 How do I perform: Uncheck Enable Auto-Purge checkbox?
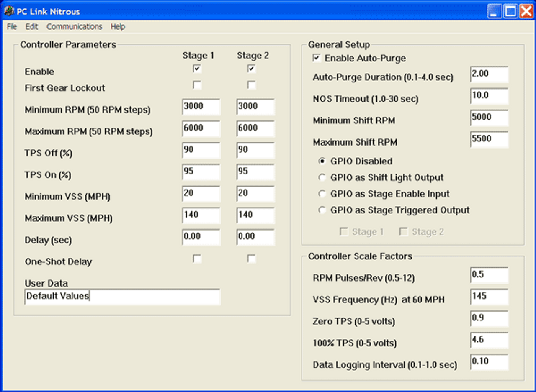[317, 58]
